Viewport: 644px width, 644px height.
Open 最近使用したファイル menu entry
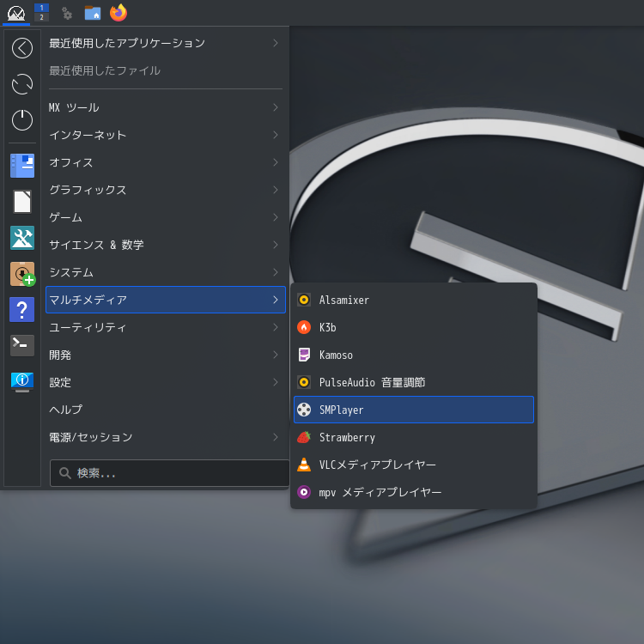pyautogui.click(x=166, y=70)
